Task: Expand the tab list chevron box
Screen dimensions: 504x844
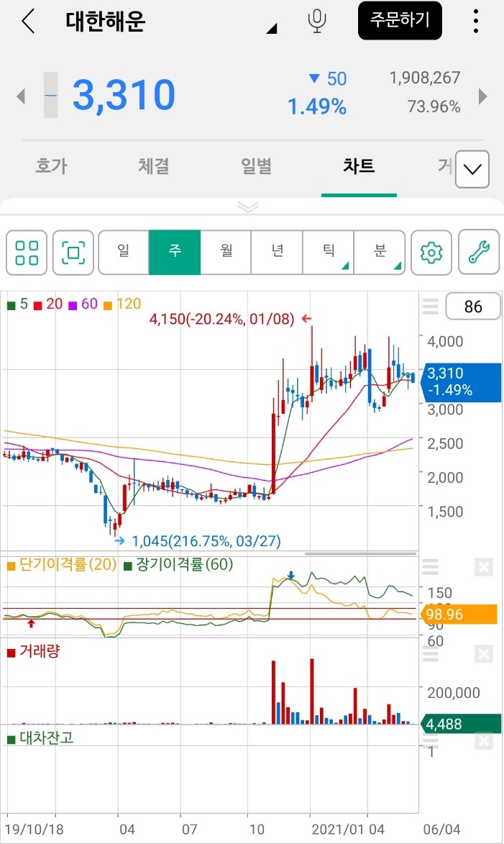Action: pyautogui.click(x=472, y=169)
